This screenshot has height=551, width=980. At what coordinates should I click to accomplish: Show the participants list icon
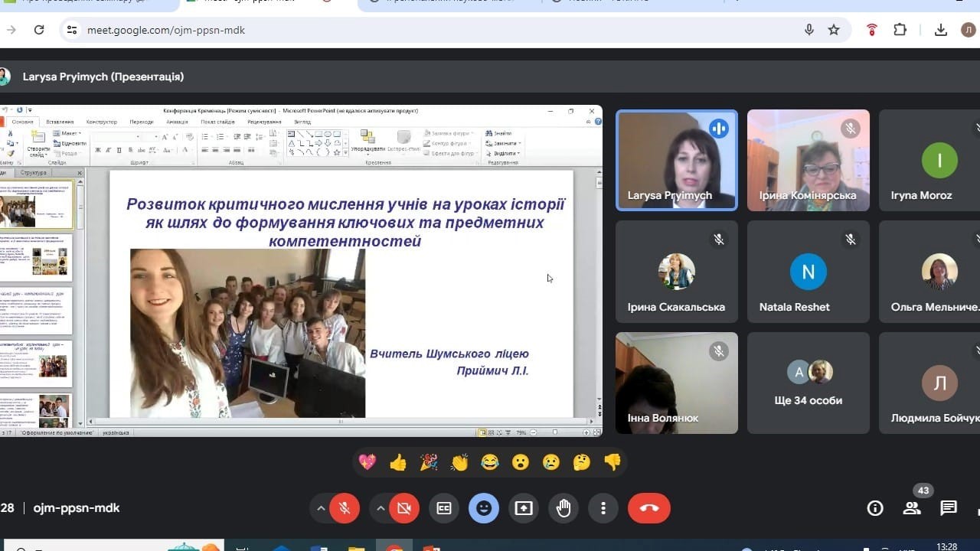(911, 508)
